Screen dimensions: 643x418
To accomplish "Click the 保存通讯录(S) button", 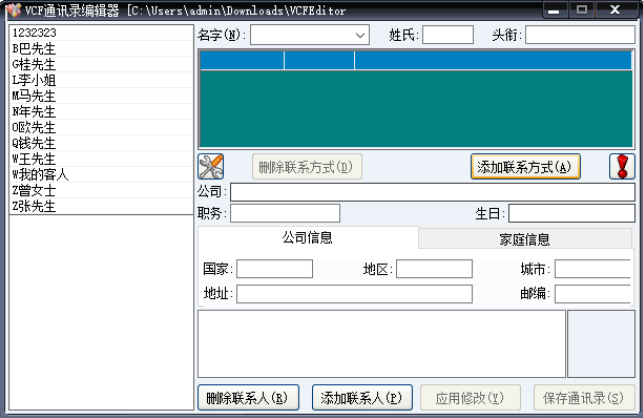I will click(584, 397).
